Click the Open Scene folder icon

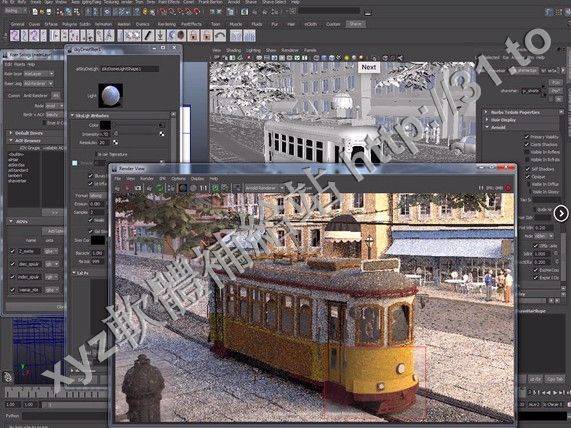42,12
